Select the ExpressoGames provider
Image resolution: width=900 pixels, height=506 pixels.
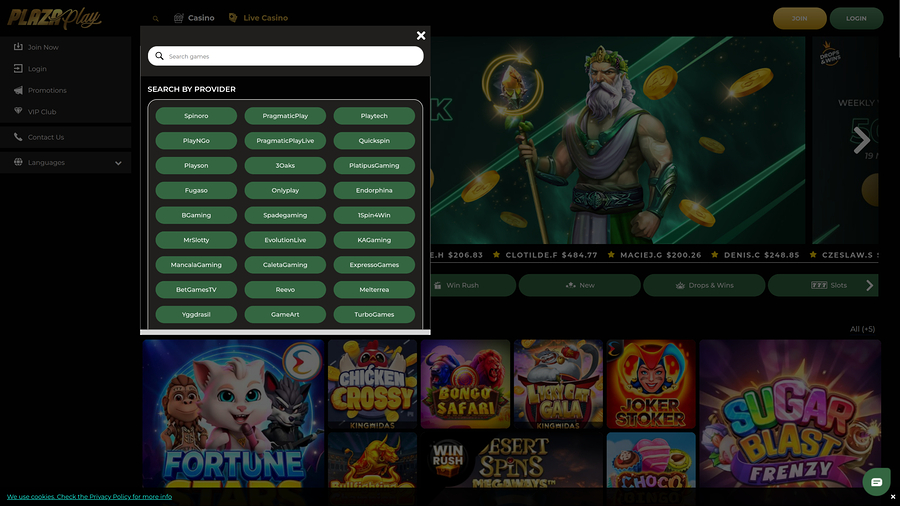click(374, 265)
